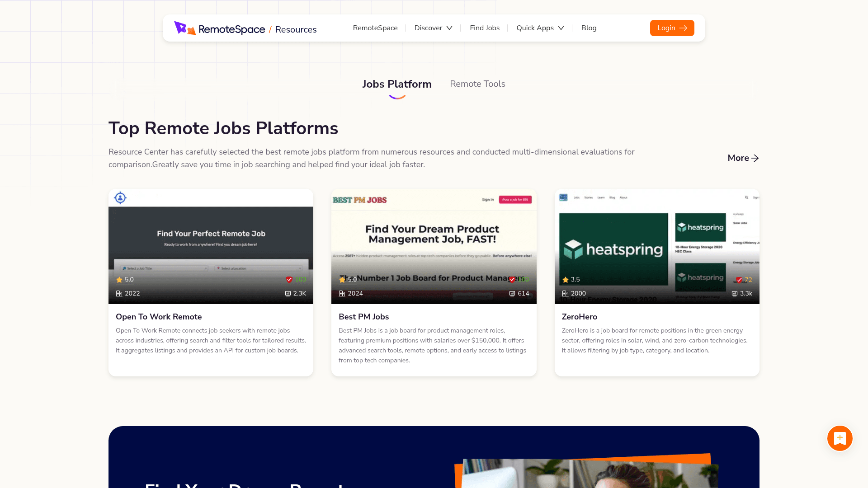Screen dimensions: 868x488
Task: Switch to the Remote Tools tab
Action: pos(477,84)
